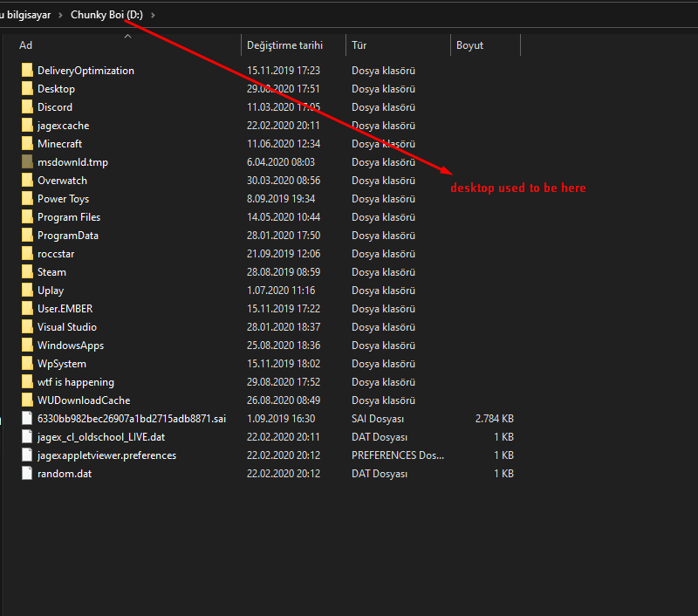Click the msdownld.tmp hidden folder icon
The image size is (698, 616).
pos(27,162)
